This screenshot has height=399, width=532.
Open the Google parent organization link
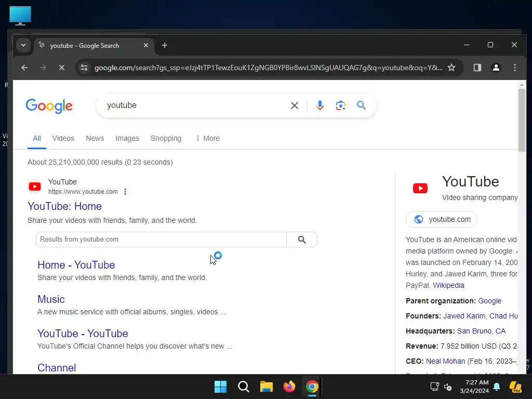tap(489, 301)
